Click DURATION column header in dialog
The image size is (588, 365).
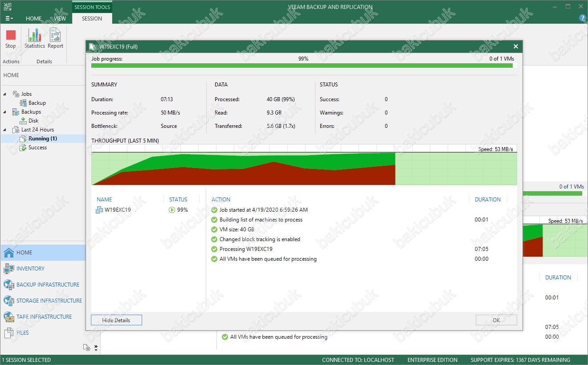488,200
